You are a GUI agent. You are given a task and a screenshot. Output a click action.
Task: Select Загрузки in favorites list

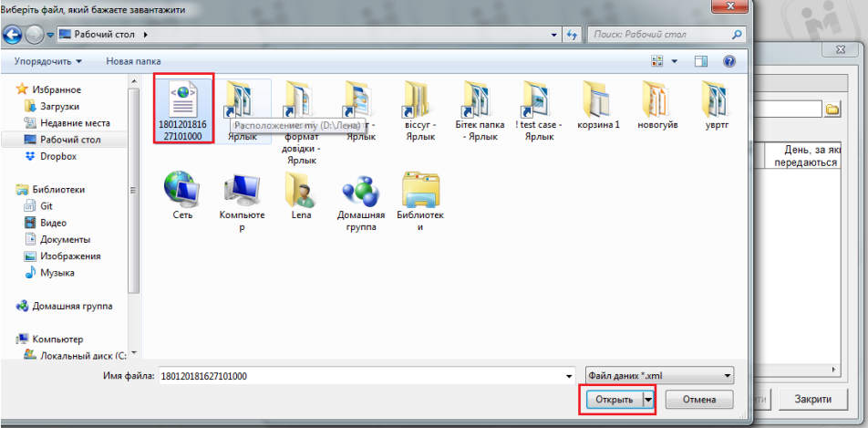pos(61,106)
